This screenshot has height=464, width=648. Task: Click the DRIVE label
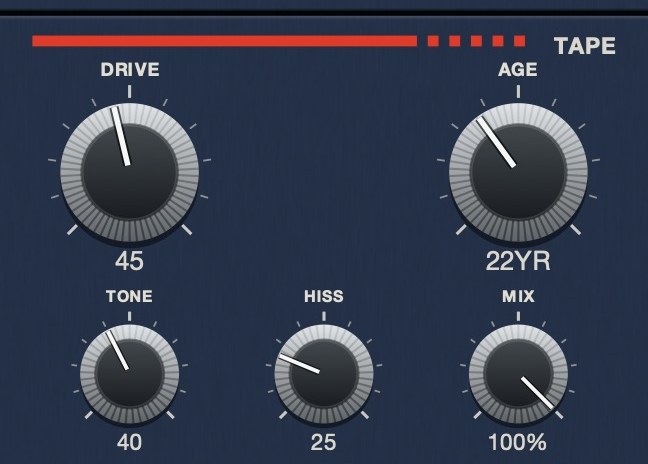(130, 69)
